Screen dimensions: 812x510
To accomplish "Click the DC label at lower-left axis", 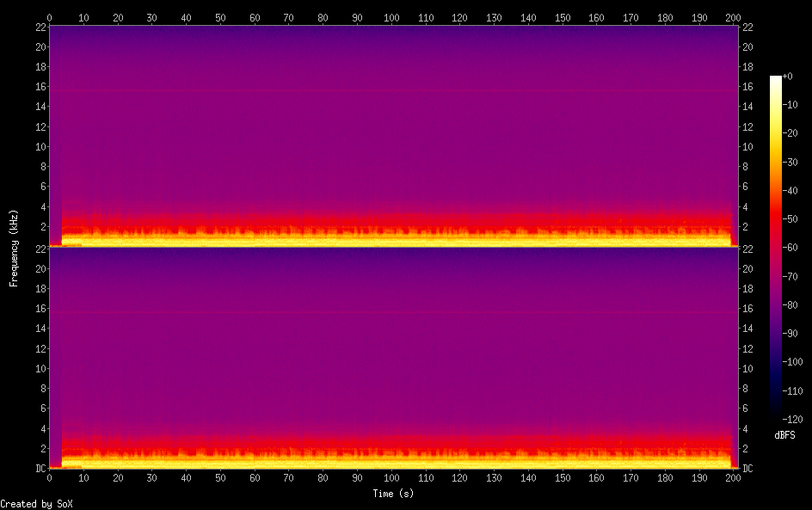I will pyautogui.click(x=39, y=469).
